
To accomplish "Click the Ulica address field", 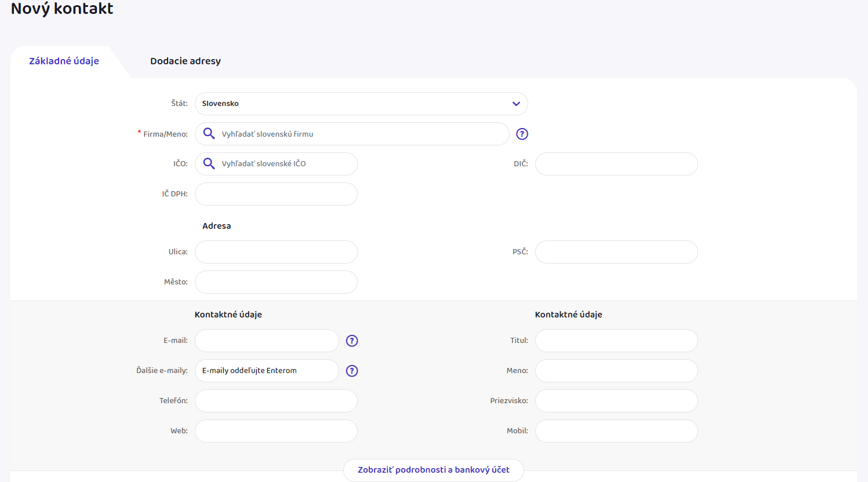I will tap(276, 252).
